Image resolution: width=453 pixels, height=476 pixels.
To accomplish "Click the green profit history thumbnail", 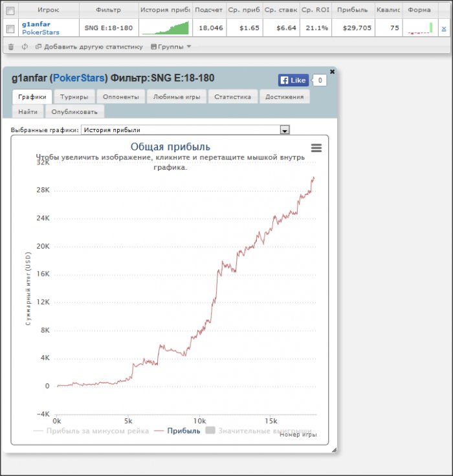I will [x=166, y=28].
